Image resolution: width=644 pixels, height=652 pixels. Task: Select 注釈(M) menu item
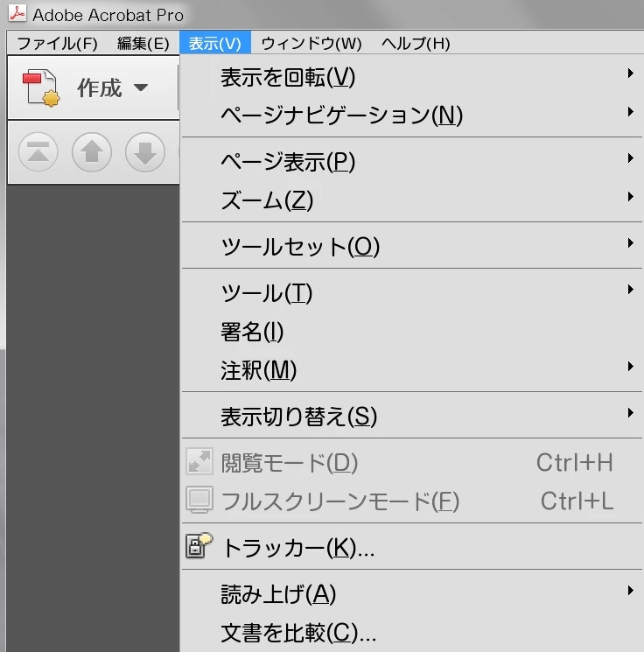pyautogui.click(x=412, y=370)
